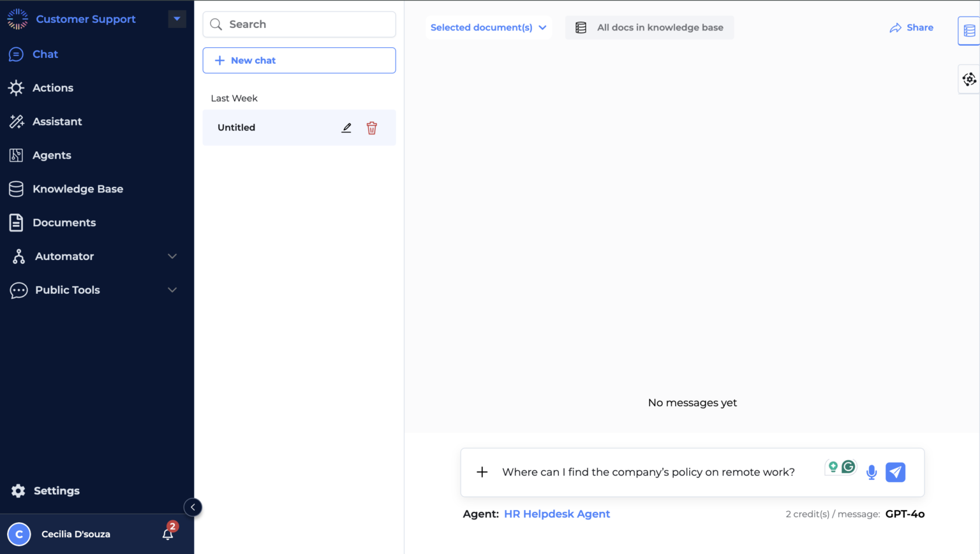This screenshot has height=554, width=980.
Task: Click the plus attach icon in message box
Action: (482, 472)
